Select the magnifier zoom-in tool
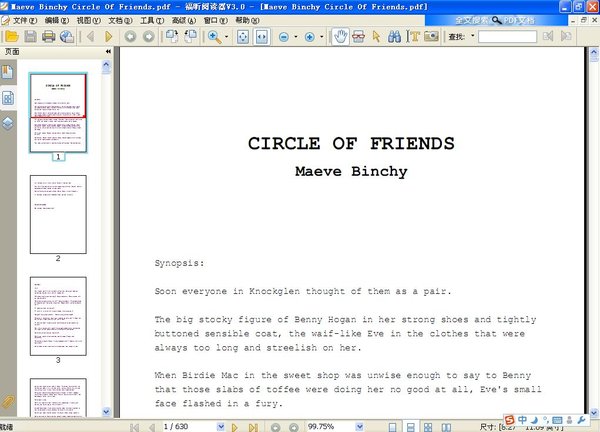 [x=214, y=37]
